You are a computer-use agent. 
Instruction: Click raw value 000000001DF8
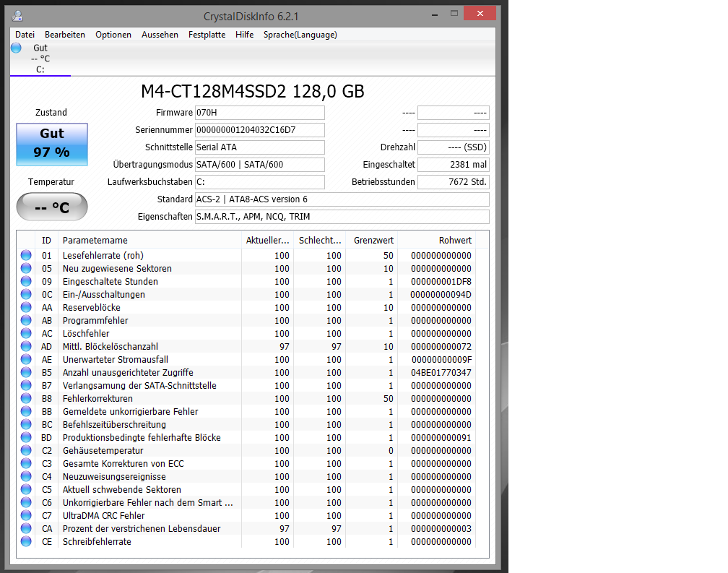pos(441,281)
